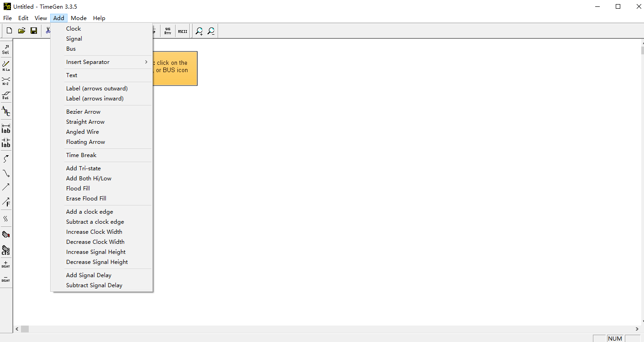Select the angled wire tool
Screen dimensions: 644x342
pos(6,174)
